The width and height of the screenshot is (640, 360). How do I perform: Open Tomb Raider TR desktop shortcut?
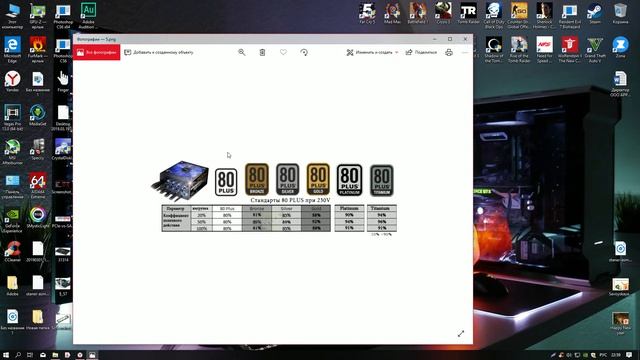click(x=468, y=13)
